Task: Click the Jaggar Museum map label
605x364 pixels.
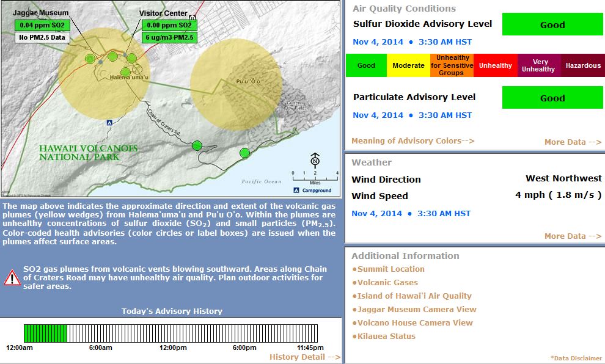Action: tap(41, 13)
